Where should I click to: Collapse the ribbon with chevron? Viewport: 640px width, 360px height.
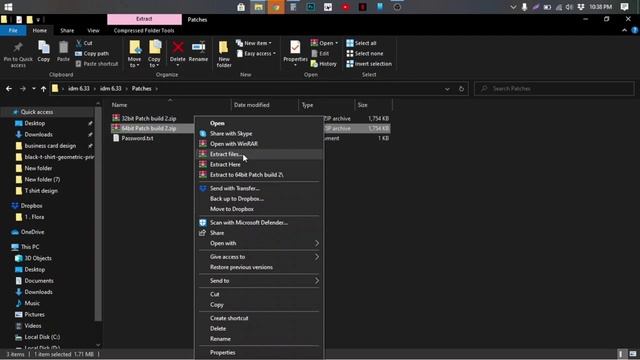(624, 31)
